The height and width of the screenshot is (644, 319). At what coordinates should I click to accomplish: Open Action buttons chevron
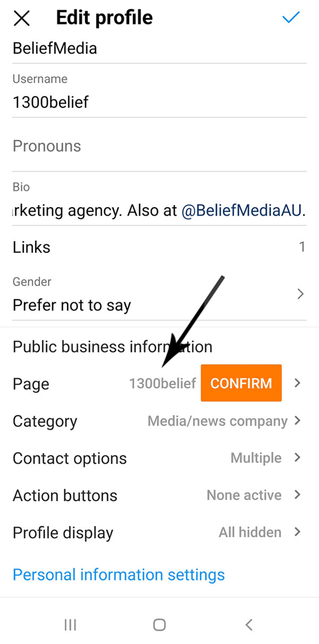297,495
